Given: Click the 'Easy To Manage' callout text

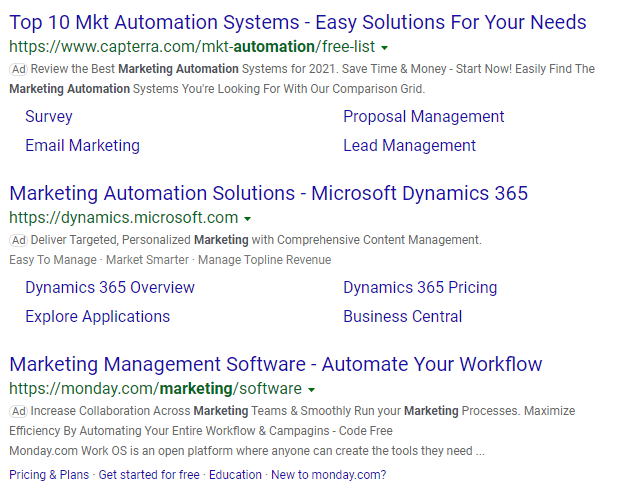Looking at the screenshot, I should tap(53, 260).
